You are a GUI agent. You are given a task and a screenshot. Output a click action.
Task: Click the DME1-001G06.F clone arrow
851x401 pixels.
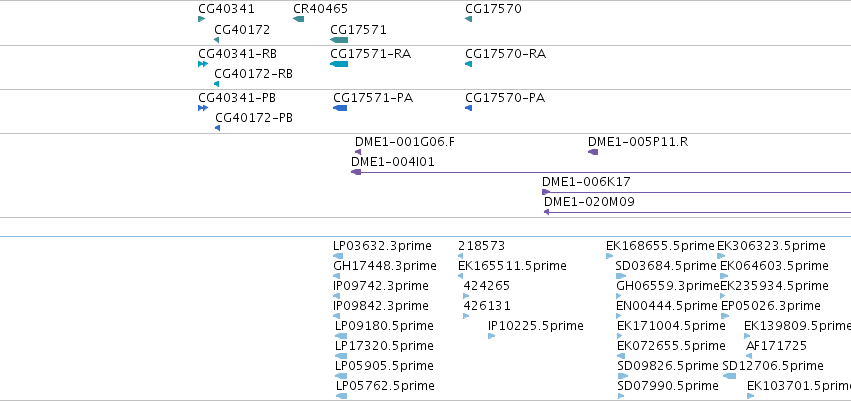pos(358,152)
